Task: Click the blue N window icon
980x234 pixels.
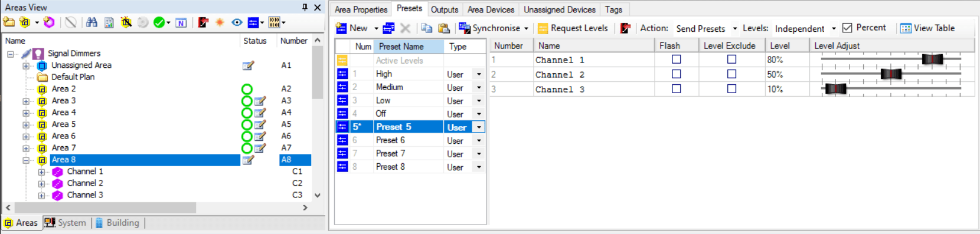Action: 181,22
